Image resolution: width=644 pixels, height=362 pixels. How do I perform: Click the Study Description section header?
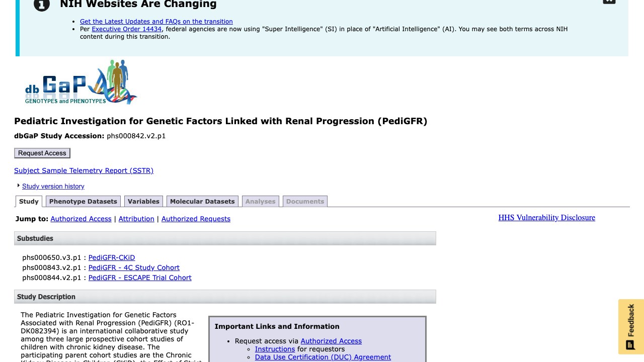[225, 297]
